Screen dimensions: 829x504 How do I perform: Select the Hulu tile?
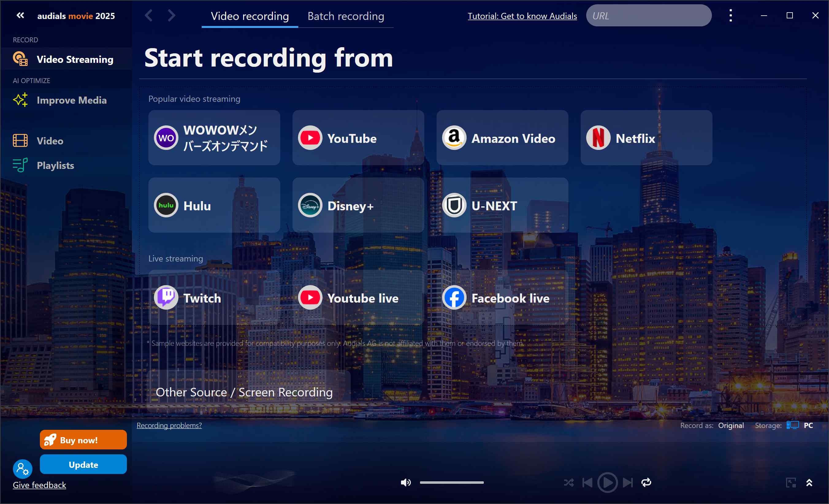point(214,205)
